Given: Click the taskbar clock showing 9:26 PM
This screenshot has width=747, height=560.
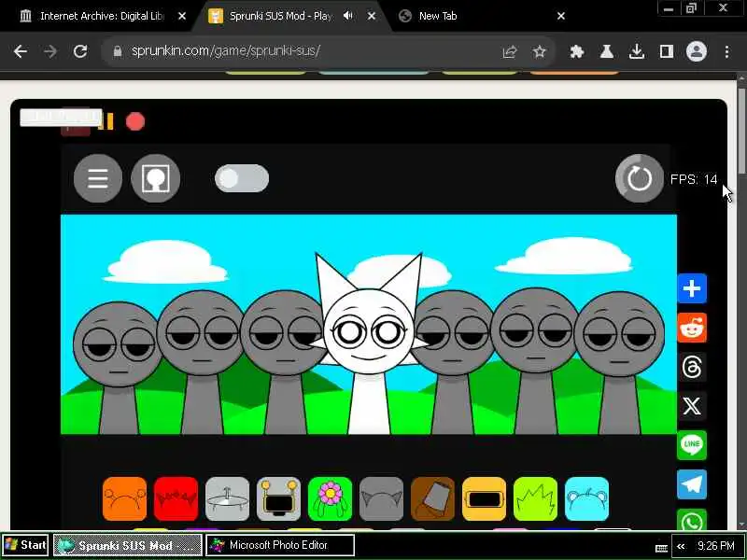Looking at the screenshot, I should coord(716,546).
